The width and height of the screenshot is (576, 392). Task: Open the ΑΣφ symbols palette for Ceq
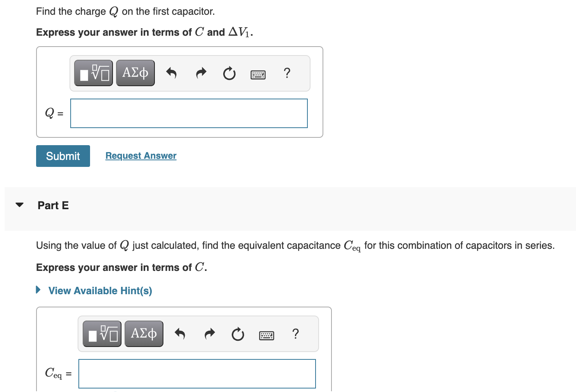[144, 333]
